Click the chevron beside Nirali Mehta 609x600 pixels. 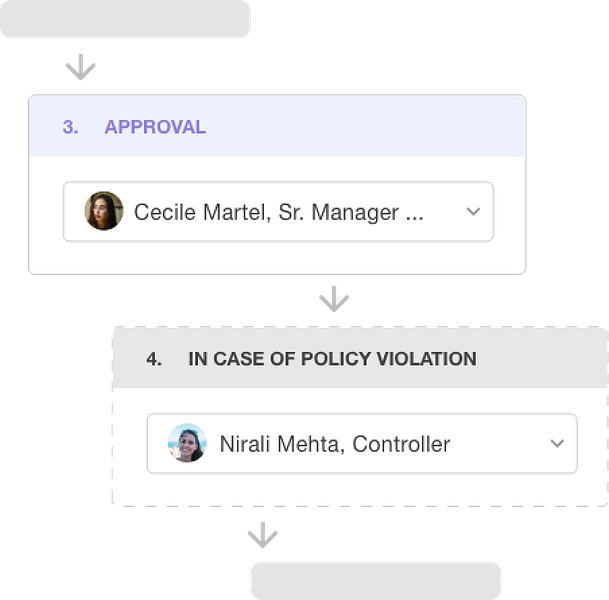tap(557, 443)
